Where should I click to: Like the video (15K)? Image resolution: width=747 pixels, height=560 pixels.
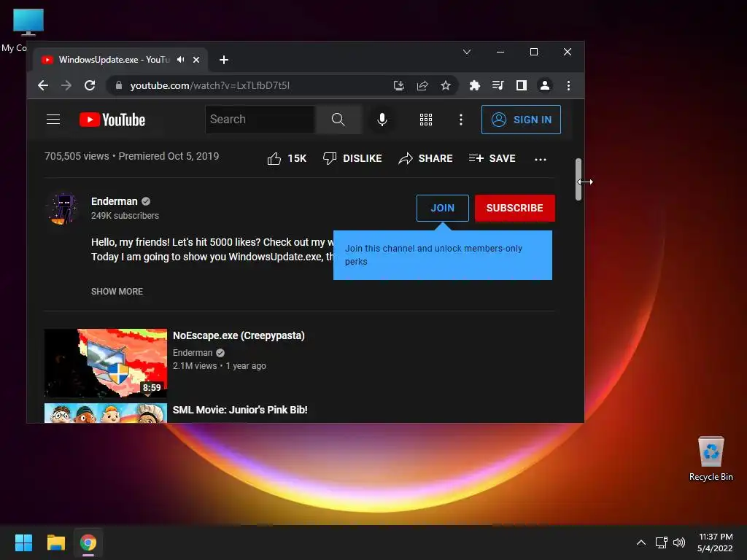[x=287, y=158]
